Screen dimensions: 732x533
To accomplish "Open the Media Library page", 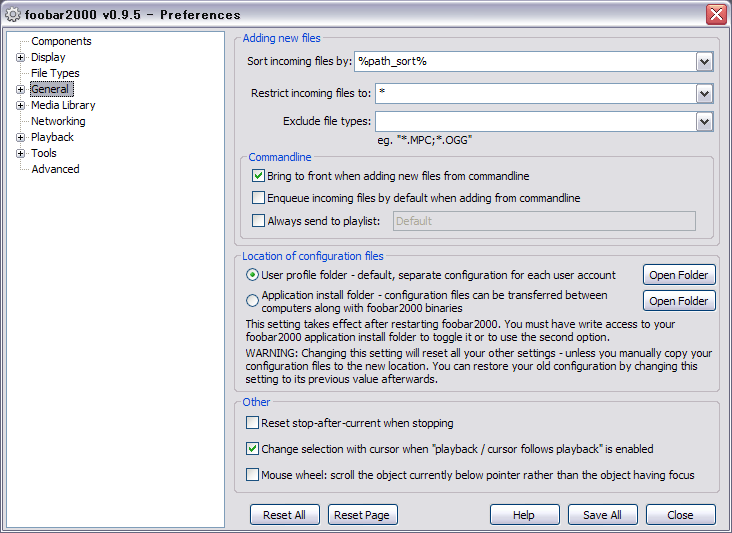I will (63, 105).
